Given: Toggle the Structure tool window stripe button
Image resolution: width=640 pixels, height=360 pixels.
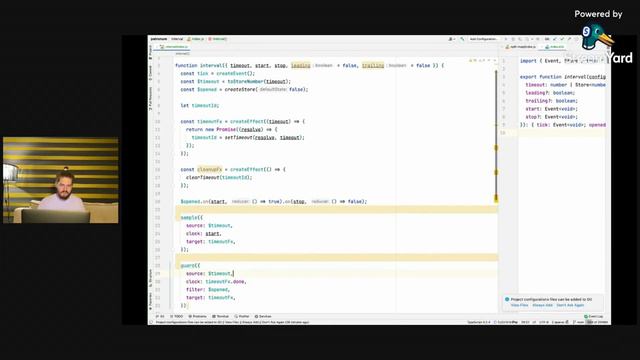Looking at the screenshot, I should 150,278.
